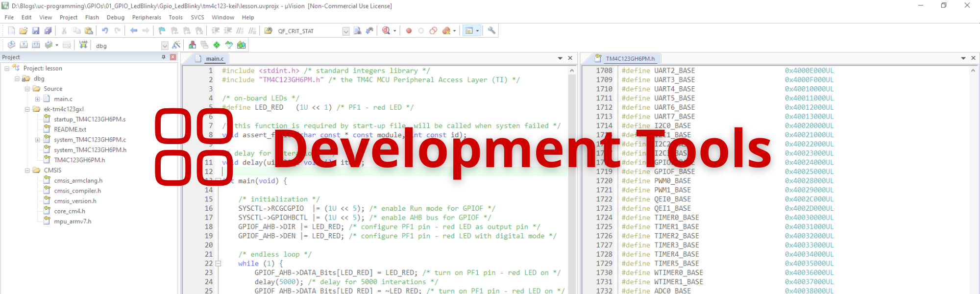Click the Build target icon
This screenshot has width=980, height=294.
24,45
